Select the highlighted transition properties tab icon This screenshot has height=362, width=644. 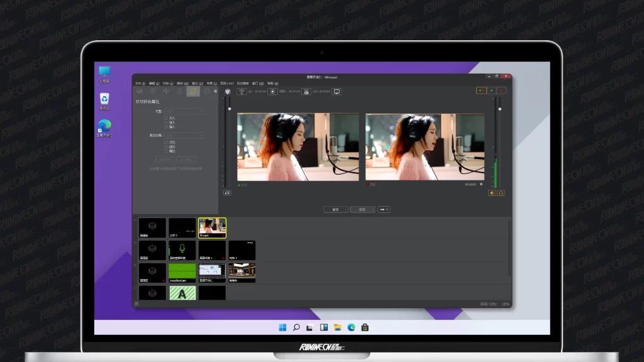193,91
